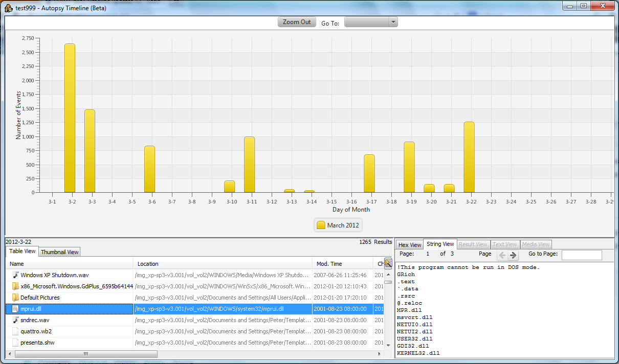Image resolution: width=619 pixels, height=364 pixels.
Task: Click the 'Day of Month' axis label
Action: click(351, 210)
